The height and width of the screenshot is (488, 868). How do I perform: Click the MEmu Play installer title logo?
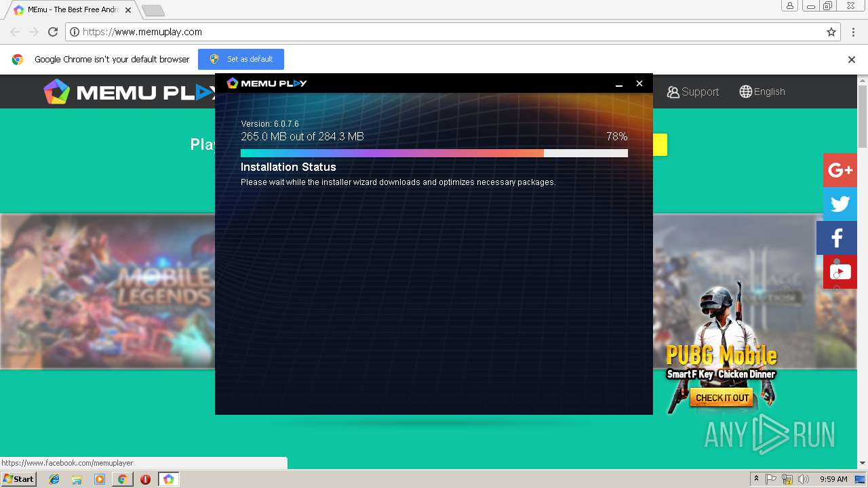click(267, 83)
